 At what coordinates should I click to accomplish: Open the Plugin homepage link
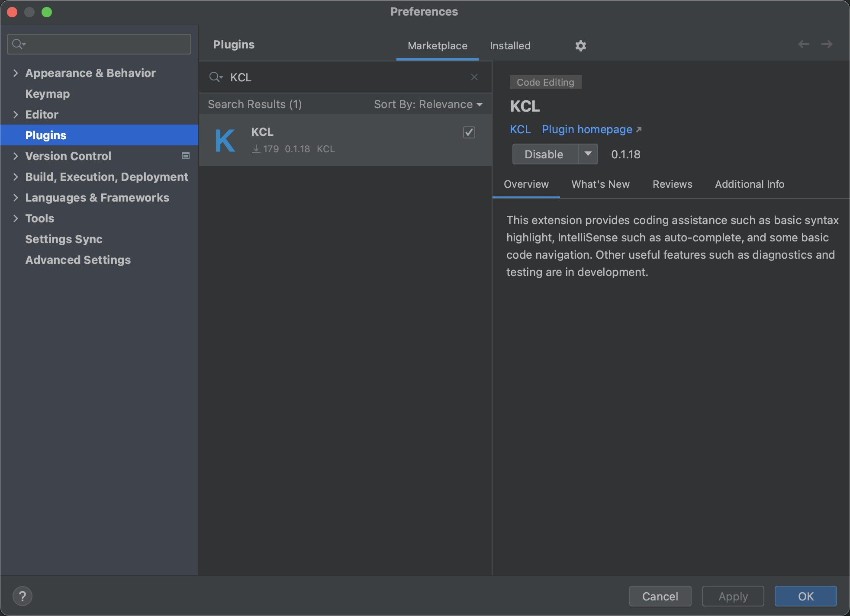pos(592,129)
